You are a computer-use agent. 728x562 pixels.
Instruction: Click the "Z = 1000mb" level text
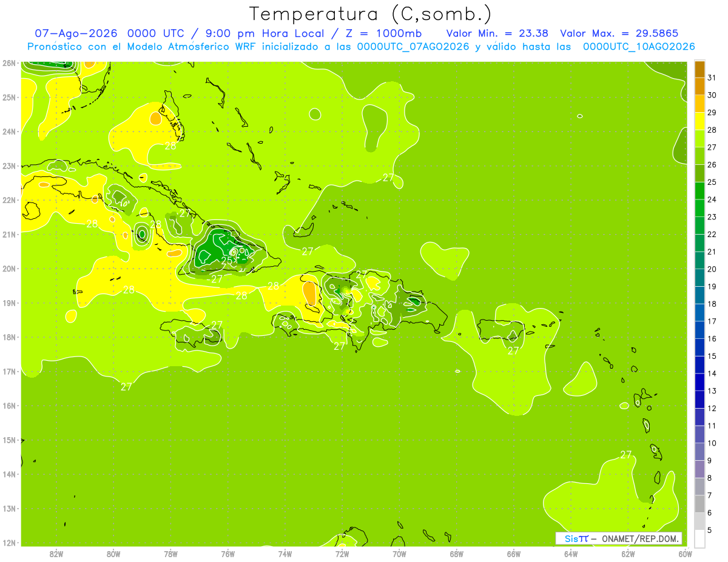tap(383, 34)
